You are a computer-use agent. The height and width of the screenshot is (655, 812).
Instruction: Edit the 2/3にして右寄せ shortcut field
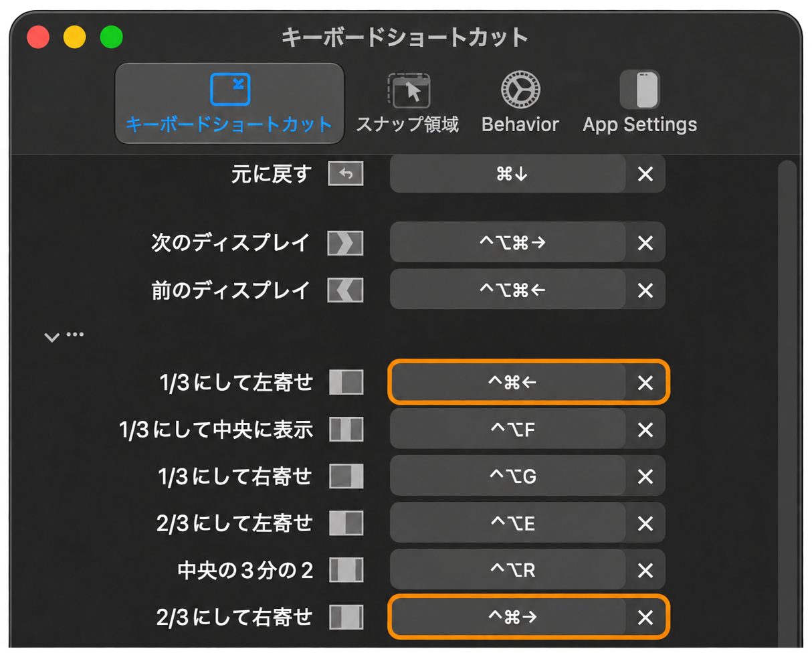[508, 617]
